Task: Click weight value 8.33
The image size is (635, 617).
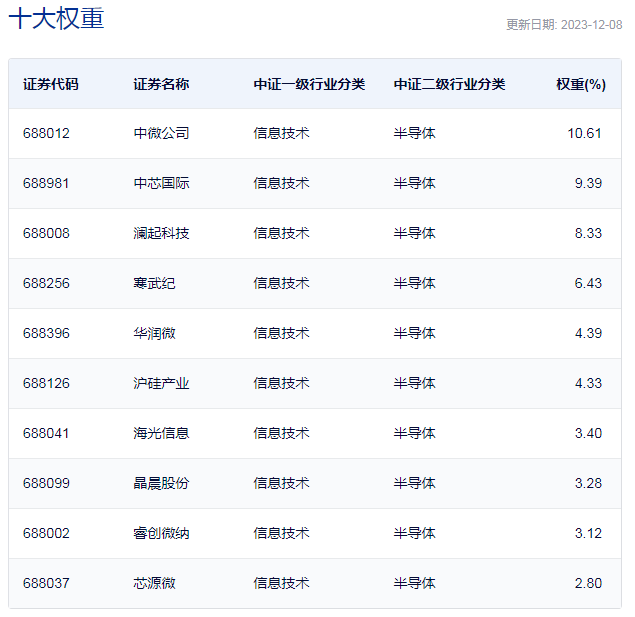Action: click(588, 233)
